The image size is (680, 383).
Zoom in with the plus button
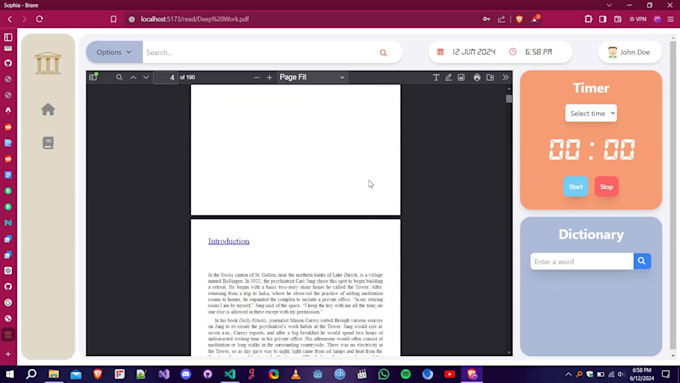pyautogui.click(x=269, y=77)
